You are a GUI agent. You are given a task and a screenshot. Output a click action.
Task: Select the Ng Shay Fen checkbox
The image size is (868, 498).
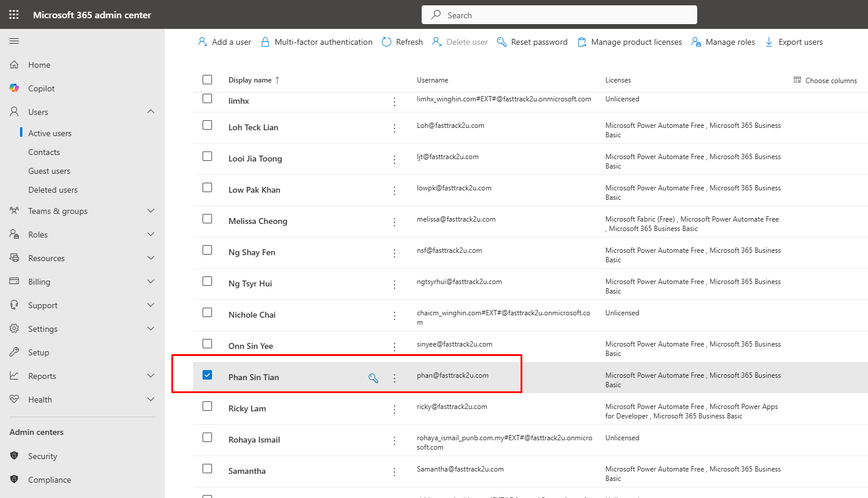coord(207,250)
